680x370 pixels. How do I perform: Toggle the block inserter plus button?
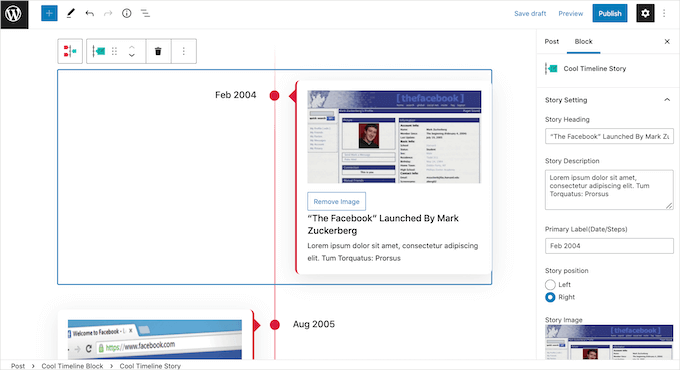click(49, 13)
